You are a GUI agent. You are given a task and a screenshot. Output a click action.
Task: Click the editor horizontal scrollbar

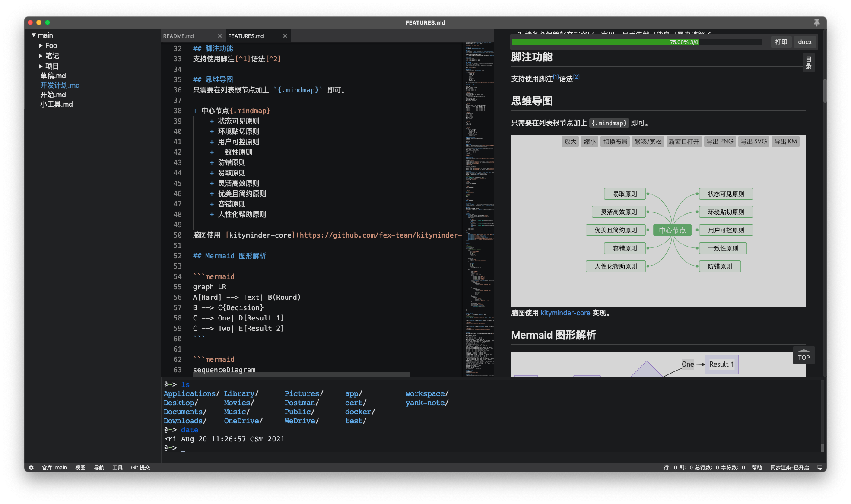point(301,374)
